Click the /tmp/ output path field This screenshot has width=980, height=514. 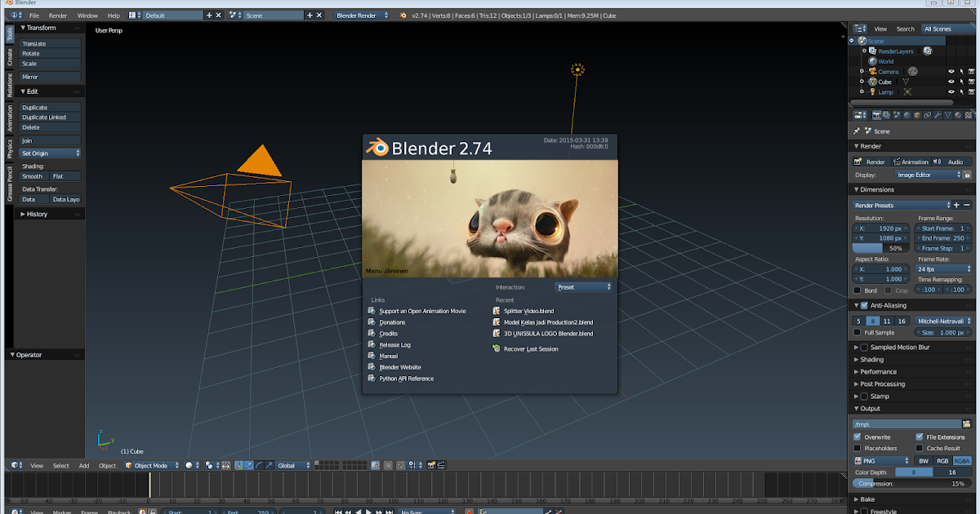pyautogui.click(x=906, y=423)
